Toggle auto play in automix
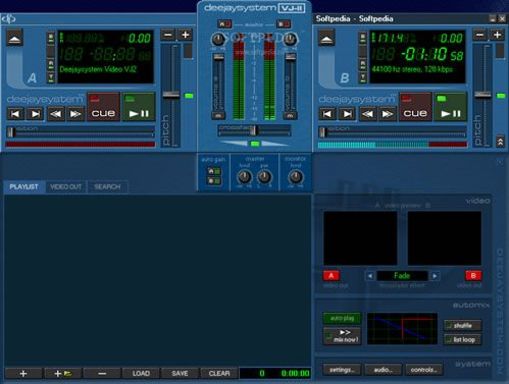 tap(342, 318)
